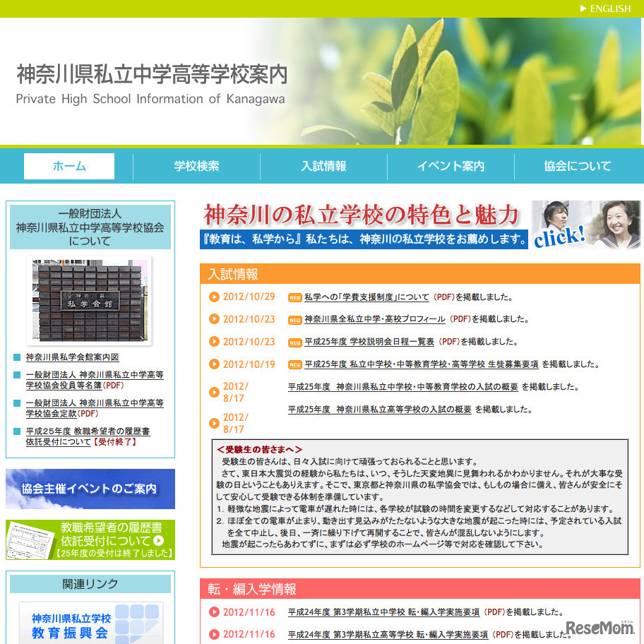Viewport: 644px width, 644px height.
Task: Click the orange arrow icon next to 2012/10/19
Action: 214,364
